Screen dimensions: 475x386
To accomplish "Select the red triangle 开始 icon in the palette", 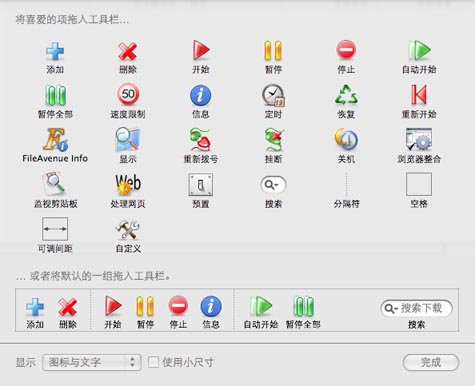I will [x=201, y=50].
